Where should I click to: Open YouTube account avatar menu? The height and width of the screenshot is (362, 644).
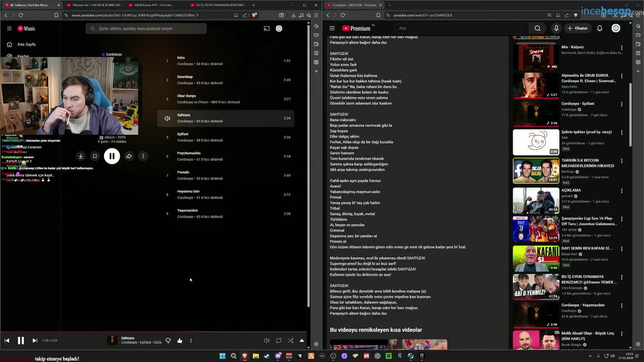coord(616,29)
